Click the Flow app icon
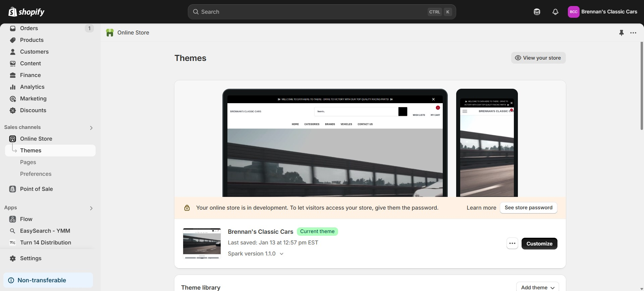The width and height of the screenshot is (644, 291). [13, 219]
